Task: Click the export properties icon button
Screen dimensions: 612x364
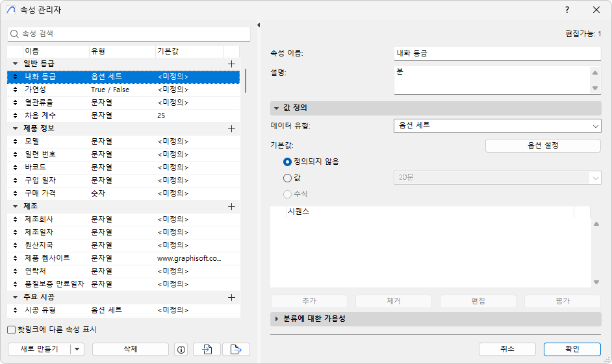Action: coord(236,350)
